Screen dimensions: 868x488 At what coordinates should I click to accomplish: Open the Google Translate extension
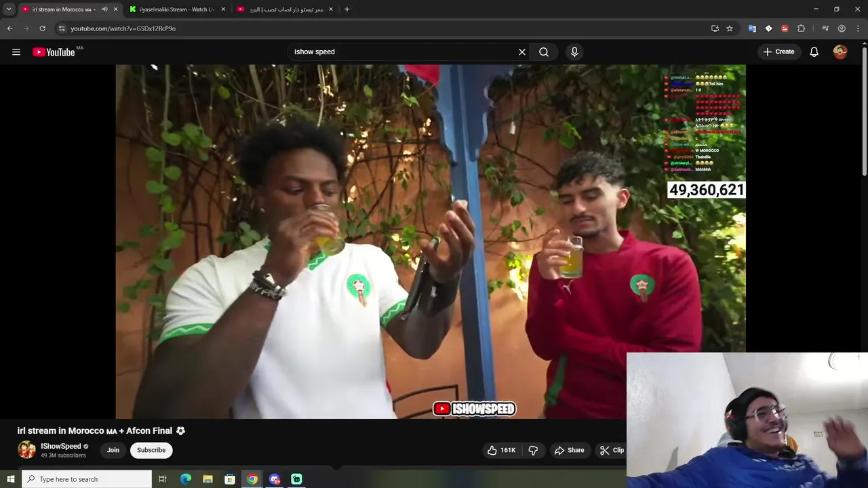click(752, 28)
